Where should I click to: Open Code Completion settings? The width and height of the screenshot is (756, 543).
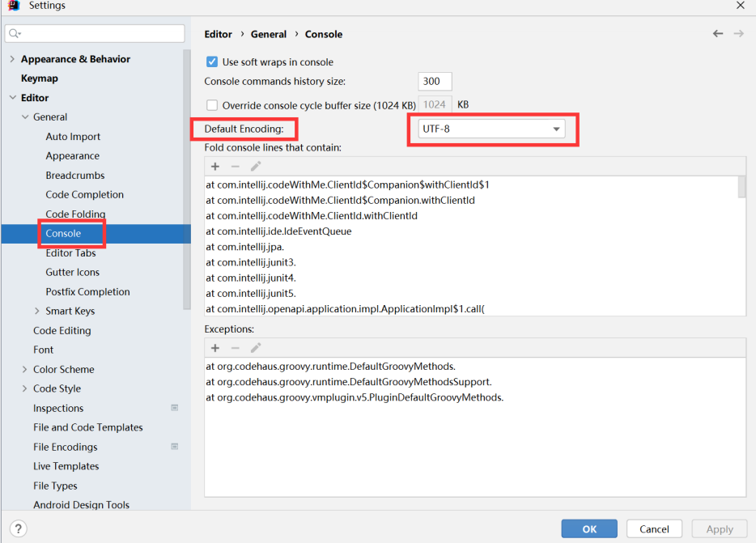84,194
